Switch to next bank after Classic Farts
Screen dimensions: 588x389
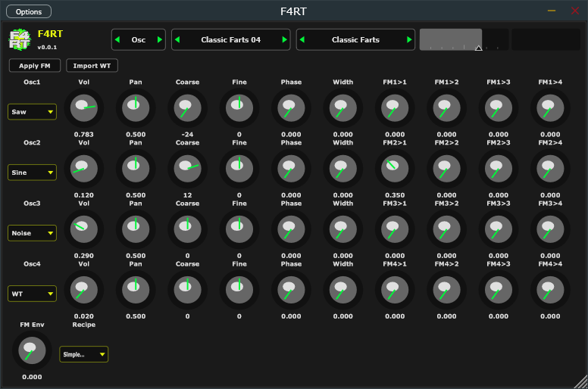click(409, 39)
